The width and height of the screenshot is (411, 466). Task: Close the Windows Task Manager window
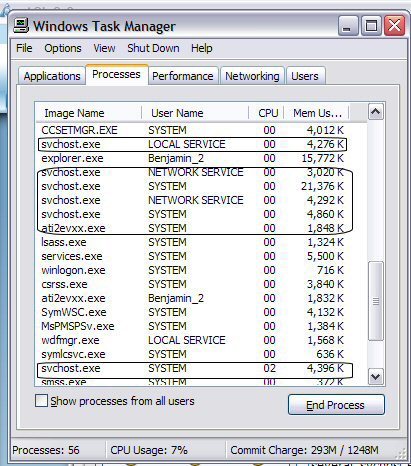(x=395, y=26)
